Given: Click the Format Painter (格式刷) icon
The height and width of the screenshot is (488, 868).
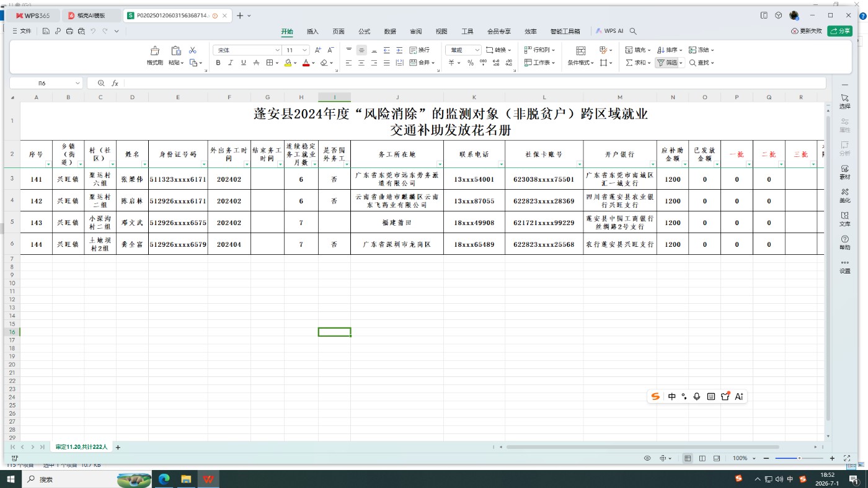Looking at the screenshot, I should click(x=154, y=51).
